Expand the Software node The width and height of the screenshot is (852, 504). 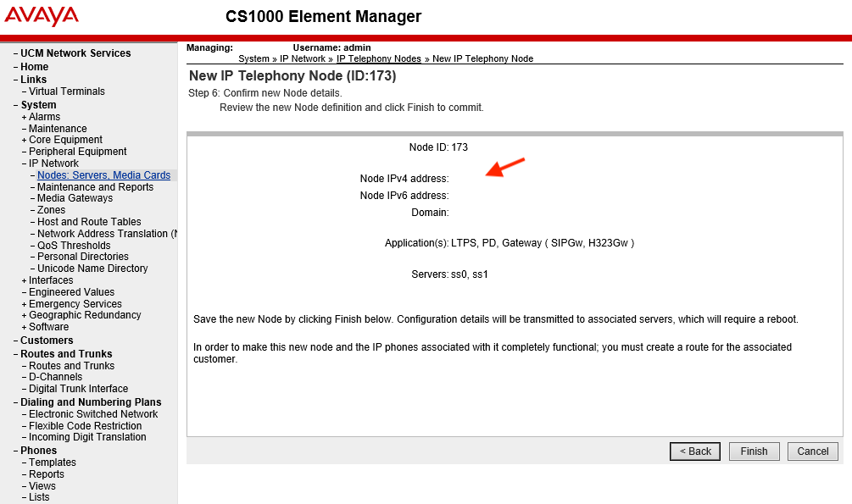click(24, 328)
